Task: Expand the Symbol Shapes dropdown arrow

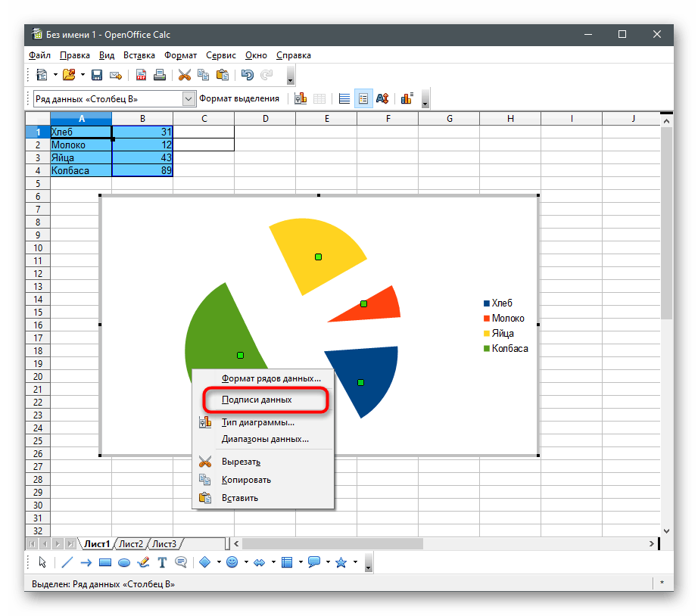Action: coord(246,562)
